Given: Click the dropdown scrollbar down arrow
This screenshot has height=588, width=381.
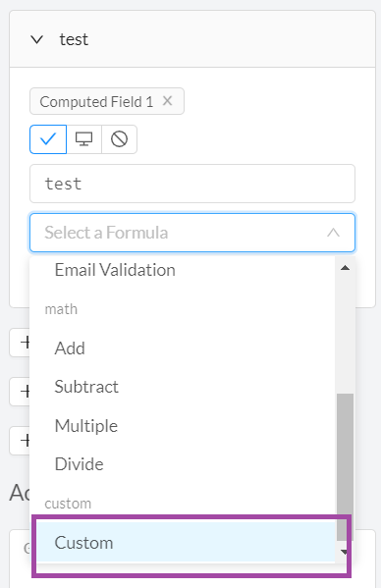Looking at the screenshot, I should click(345, 552).
